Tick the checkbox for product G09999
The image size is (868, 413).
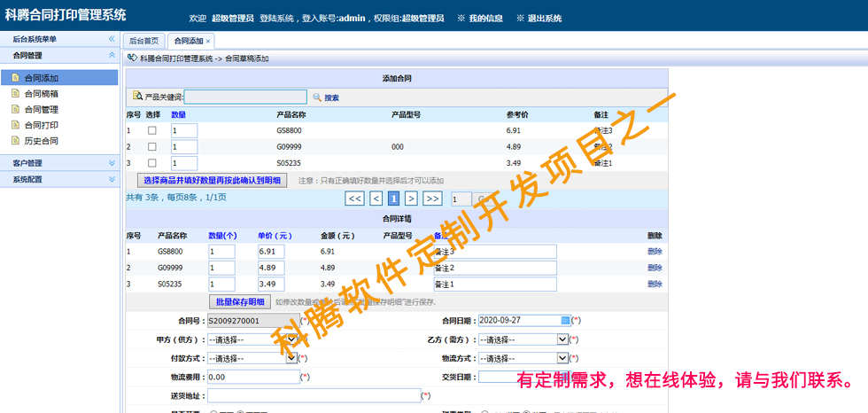[152, 147]
